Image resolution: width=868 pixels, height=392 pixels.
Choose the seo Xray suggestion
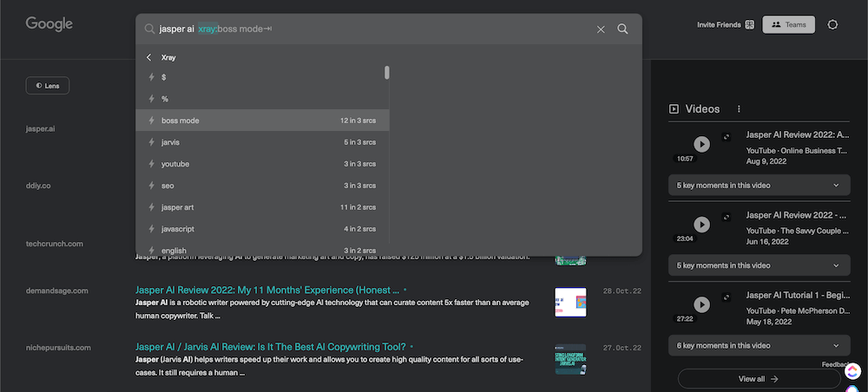pos(262,186)
